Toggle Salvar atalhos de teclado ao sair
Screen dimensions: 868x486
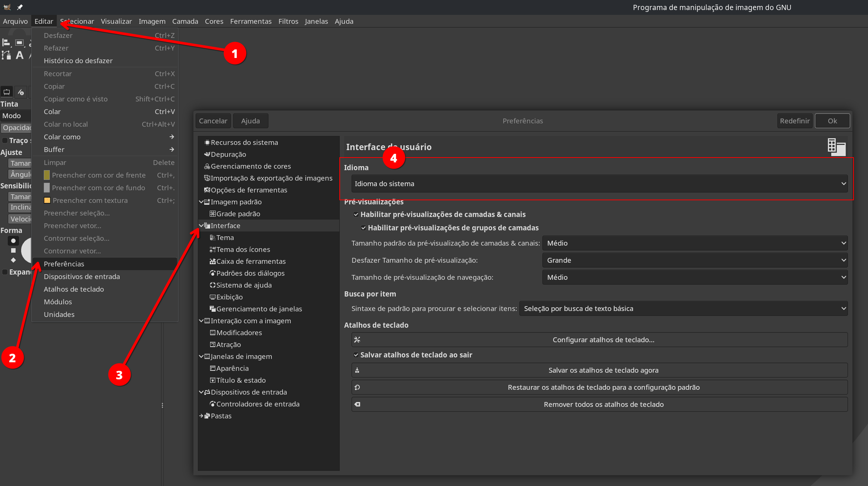click(356, 355)
